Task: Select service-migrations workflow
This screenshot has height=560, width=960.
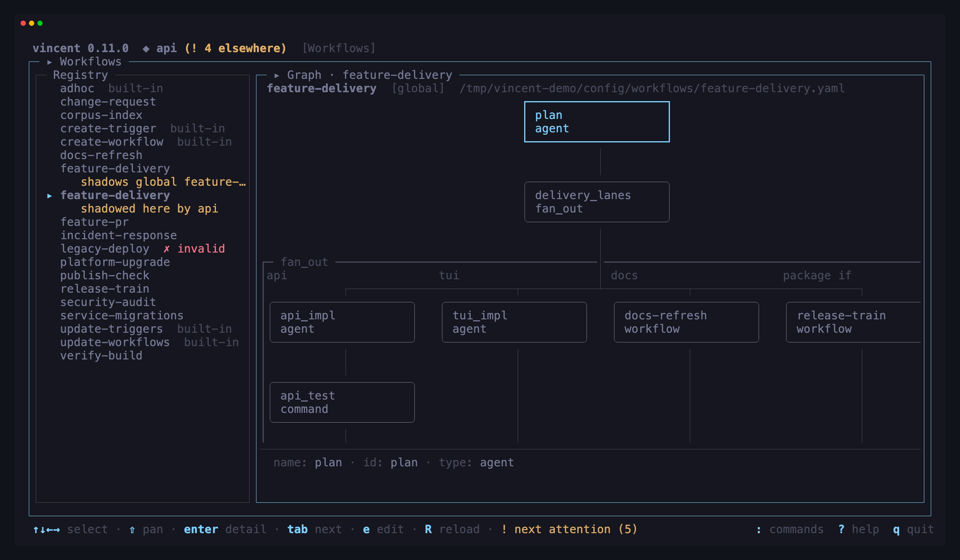Action: click(x=122, y=316)
